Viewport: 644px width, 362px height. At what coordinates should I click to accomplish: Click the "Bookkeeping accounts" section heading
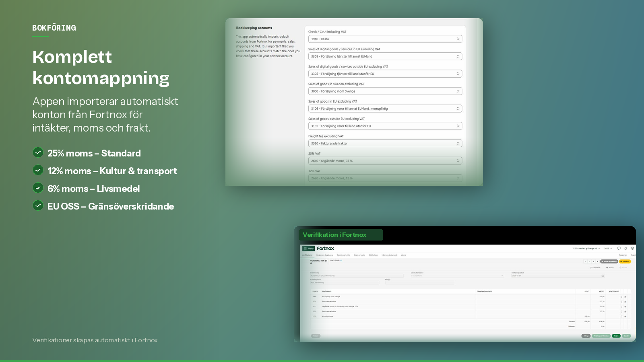point(254,28)
